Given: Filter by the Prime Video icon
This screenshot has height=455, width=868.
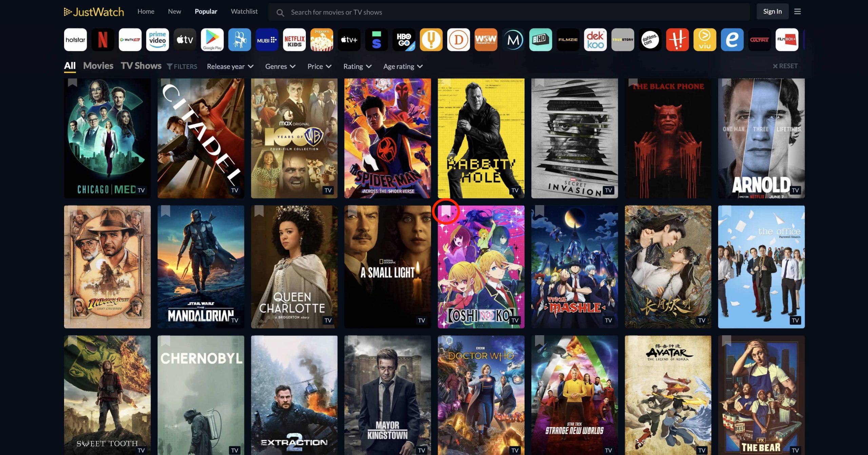Looking at the screenshot, I should pos(157,40).
